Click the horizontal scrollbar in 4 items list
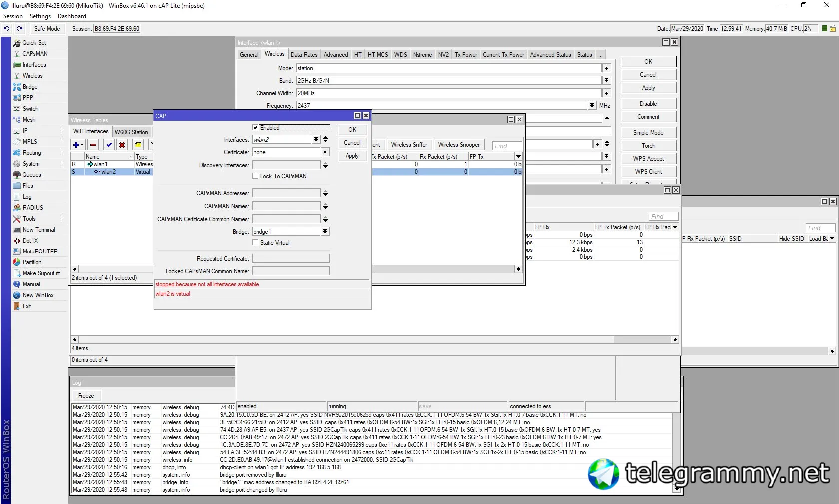The width and height of the screenshot is (839, 504). (x=375, y=340)
